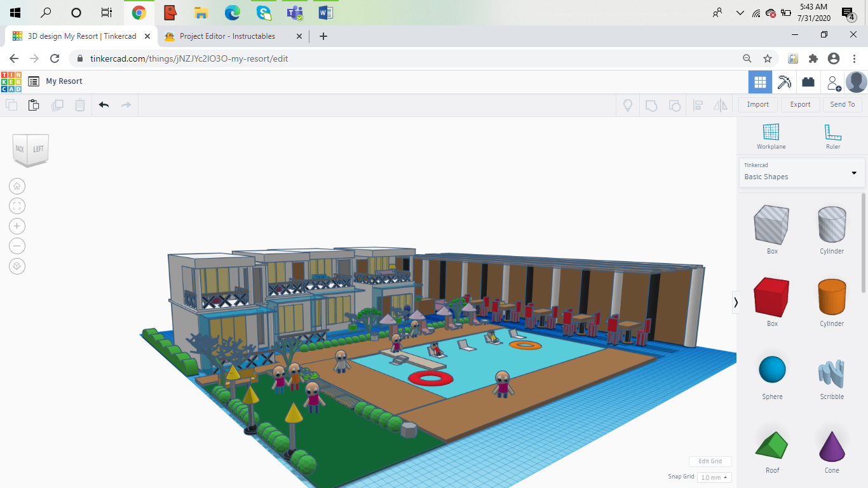Click the Mirror tool icon
Viewport: 868px width, 488px height.
(721, 105)
